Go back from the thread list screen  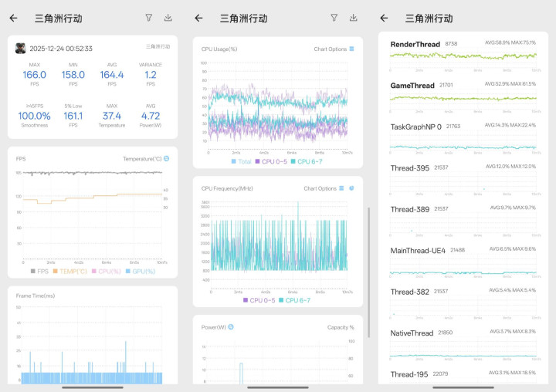(384, 18)
